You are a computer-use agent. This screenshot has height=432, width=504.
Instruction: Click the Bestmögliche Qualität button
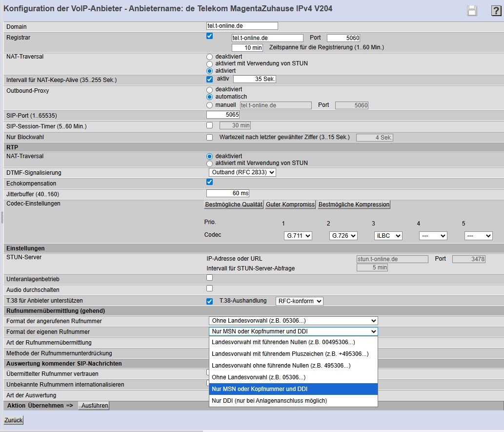point(234,205)
